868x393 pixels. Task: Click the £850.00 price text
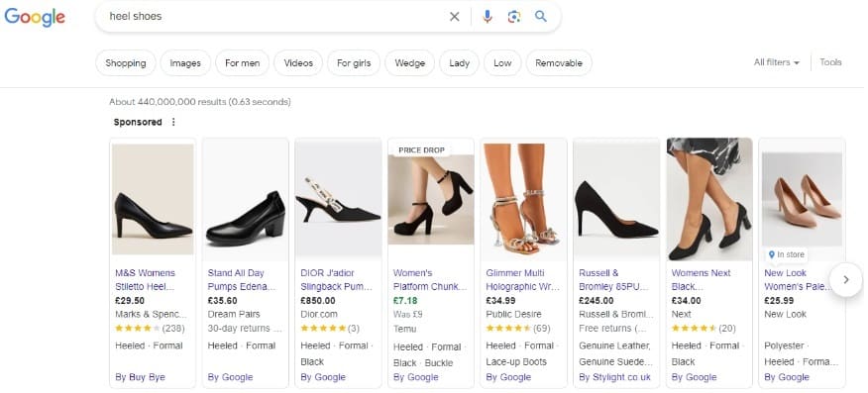pyautogui.click(x=318, y=301)
